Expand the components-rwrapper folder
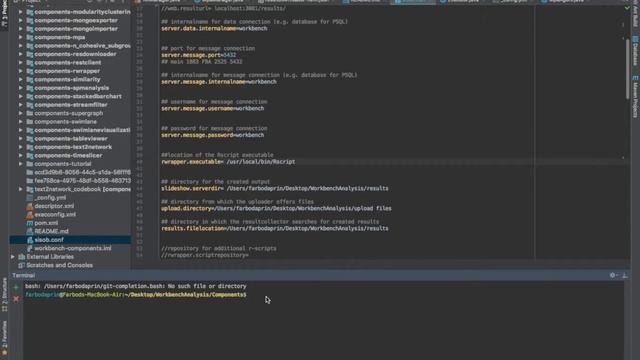Image resolution: width=640 pixels, height=360 pixels. [x=20, y=71]
